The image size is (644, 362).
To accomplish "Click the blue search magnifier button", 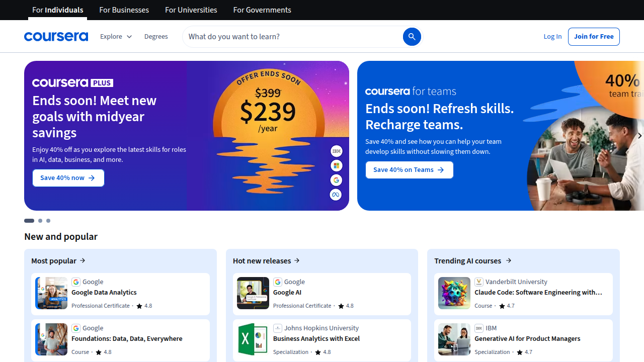I will 412,37.
